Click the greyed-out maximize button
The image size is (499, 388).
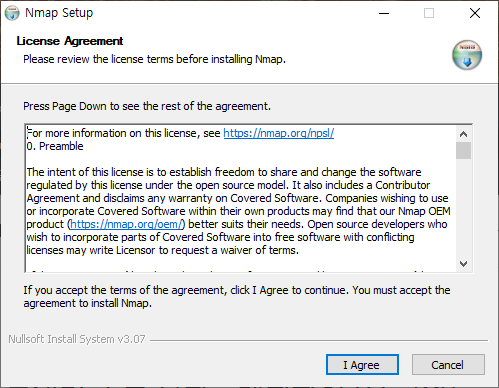429,13
